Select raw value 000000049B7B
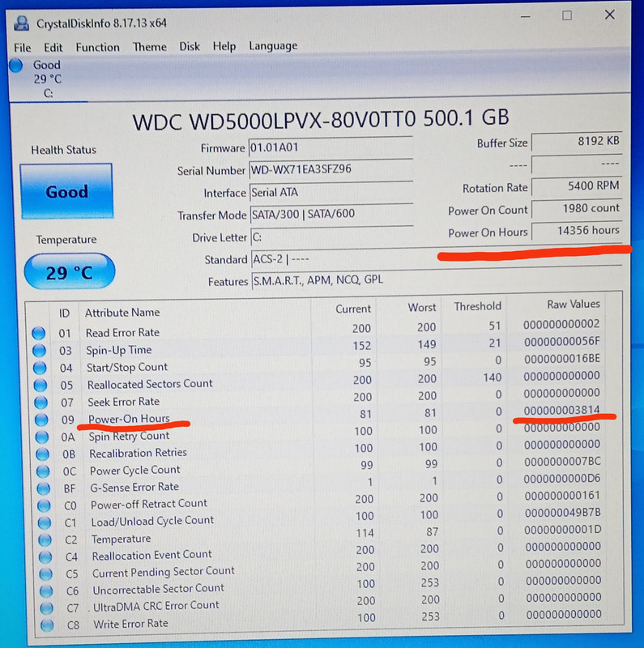 [562, 513]
